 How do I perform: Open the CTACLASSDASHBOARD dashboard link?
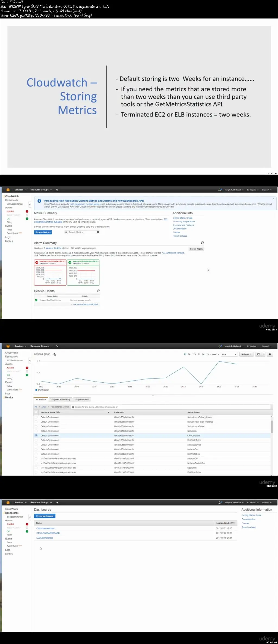tap(48, 533)
